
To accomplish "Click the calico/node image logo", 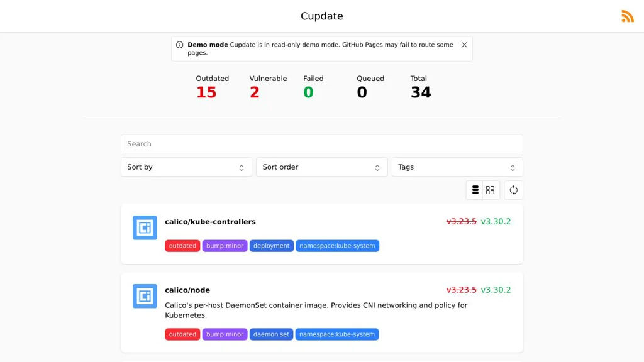I will click(145, 296).
